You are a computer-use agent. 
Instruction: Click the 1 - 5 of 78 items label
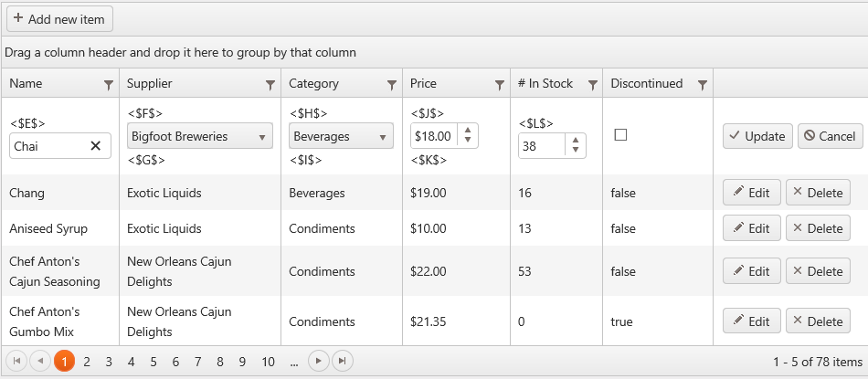(x=818, y=362)
